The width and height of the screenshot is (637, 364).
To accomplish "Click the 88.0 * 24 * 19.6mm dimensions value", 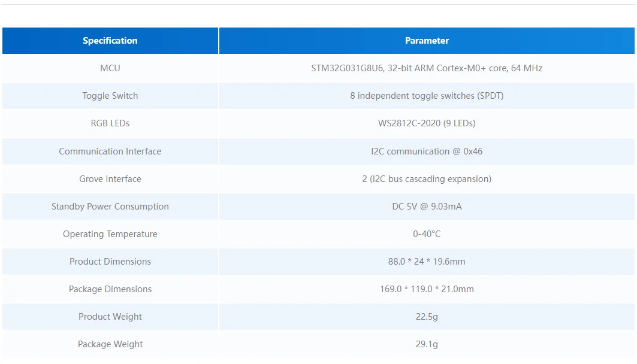I will tap(427, 262).
